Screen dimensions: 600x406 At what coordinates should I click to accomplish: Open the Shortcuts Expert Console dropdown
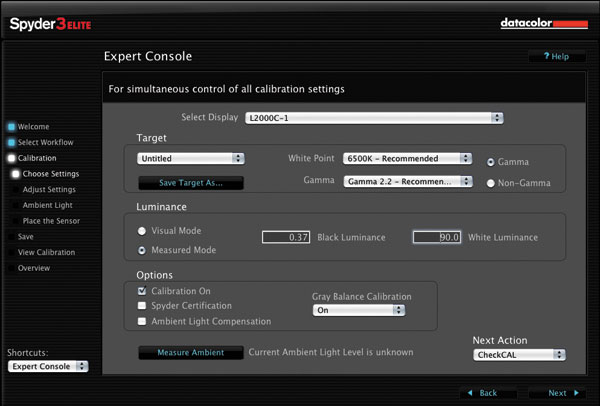click(x=48, y=366)
